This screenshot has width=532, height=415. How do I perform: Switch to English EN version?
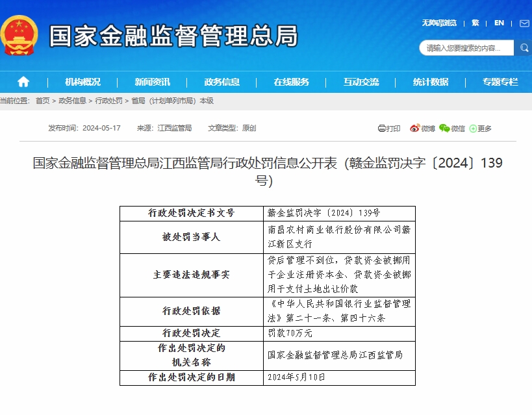[x=499, y=23]
